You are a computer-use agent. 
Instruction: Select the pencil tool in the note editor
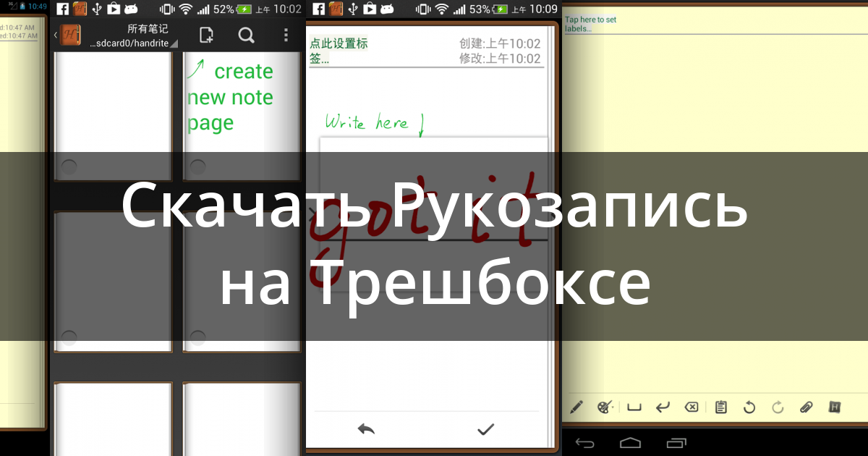point(576,407)
